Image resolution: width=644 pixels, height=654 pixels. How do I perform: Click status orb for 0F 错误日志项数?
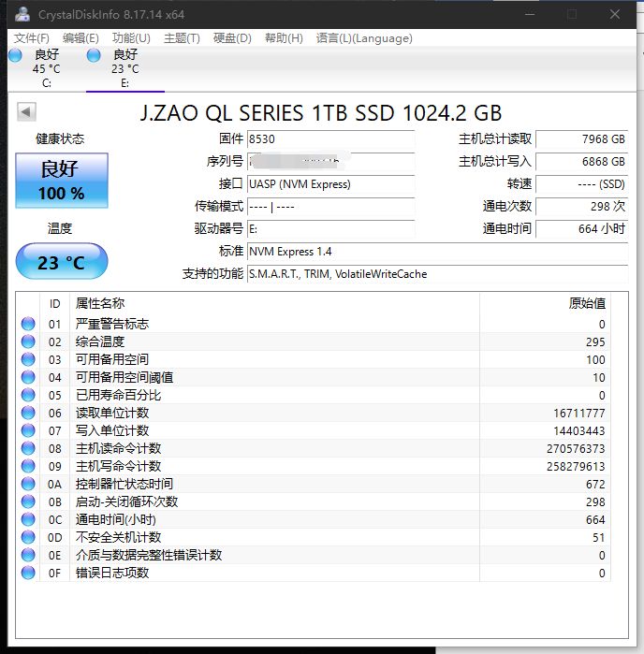point(28,573)
